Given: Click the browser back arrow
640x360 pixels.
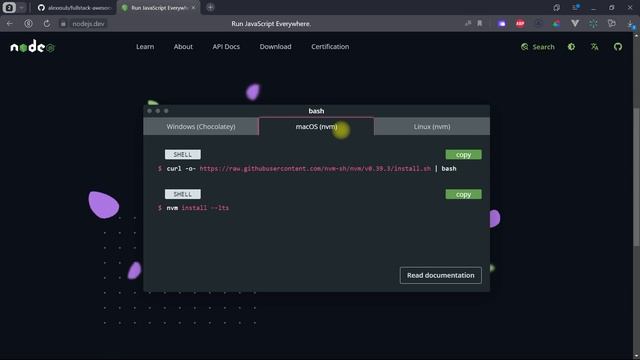Looking at the screenshot, I should (x=10, y=24).
